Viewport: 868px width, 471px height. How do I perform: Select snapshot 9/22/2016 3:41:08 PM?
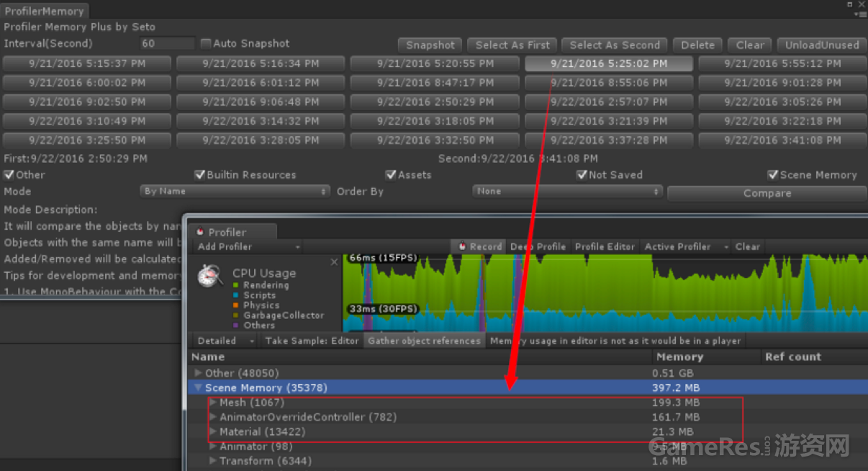[782, 140]
